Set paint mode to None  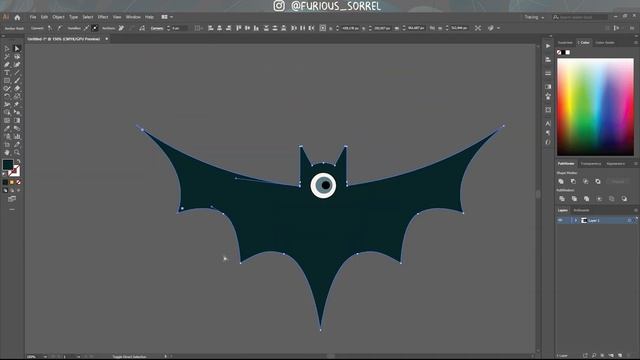(18, 182)
